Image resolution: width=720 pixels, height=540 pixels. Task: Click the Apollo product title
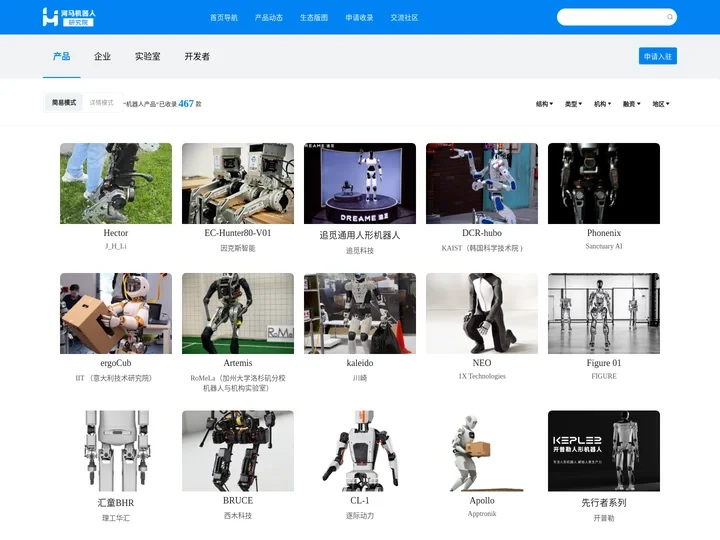click(482, 501)
